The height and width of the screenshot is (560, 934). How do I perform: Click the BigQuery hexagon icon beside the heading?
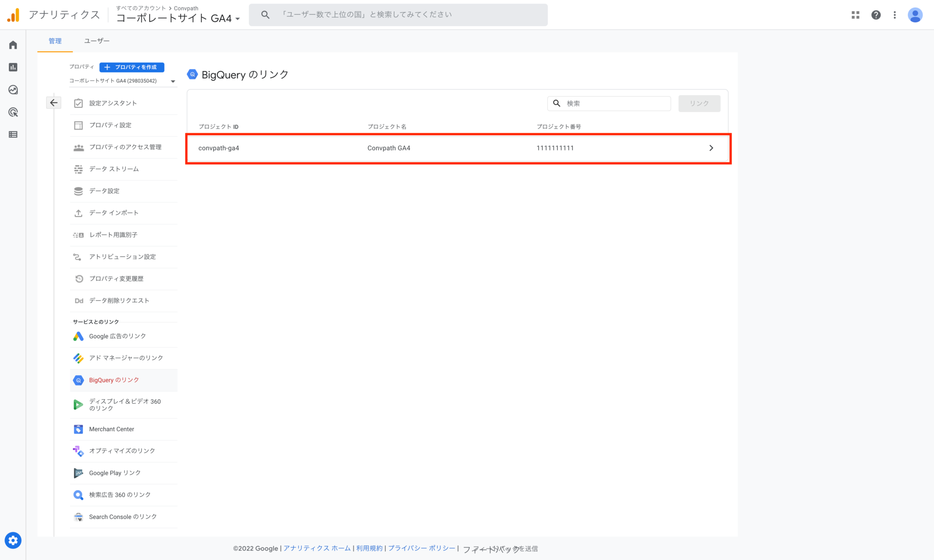pos(192,74)
